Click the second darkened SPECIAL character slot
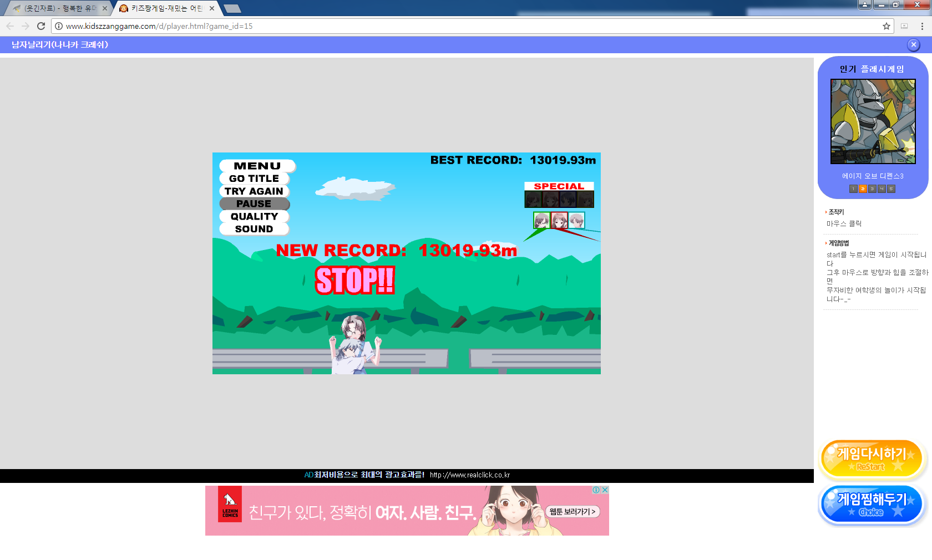The image size is (932, 560). 551,199
